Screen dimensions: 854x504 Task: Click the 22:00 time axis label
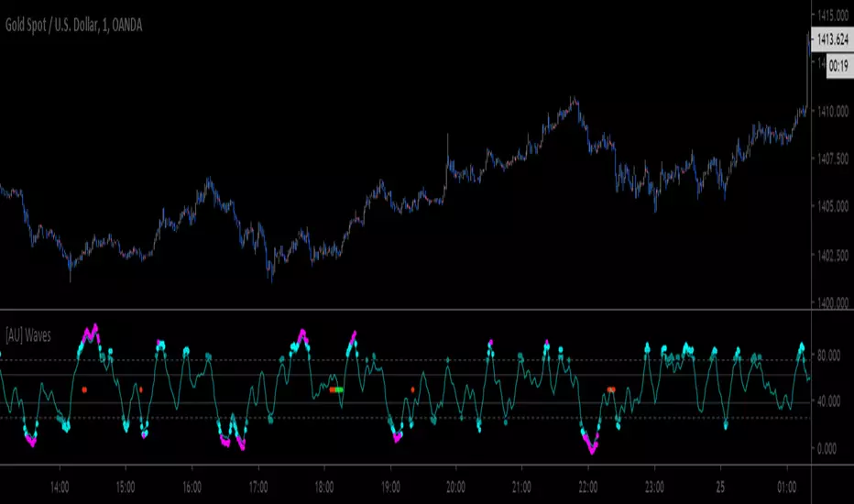pos(588,488)
